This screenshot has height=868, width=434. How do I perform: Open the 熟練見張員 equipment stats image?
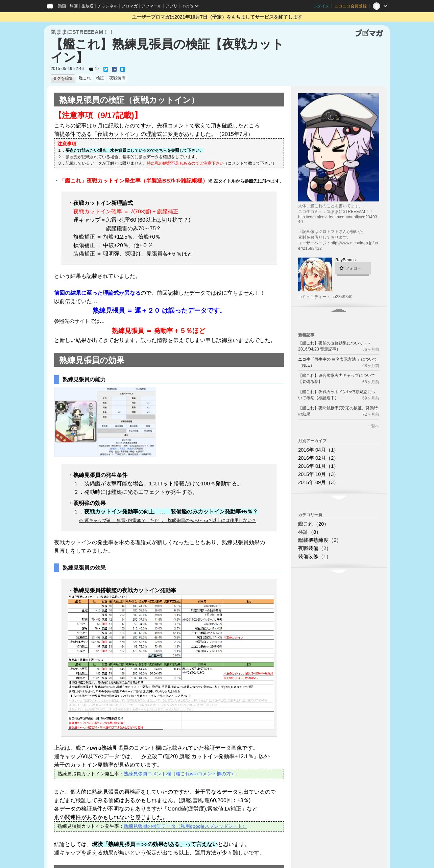[105, 422]
